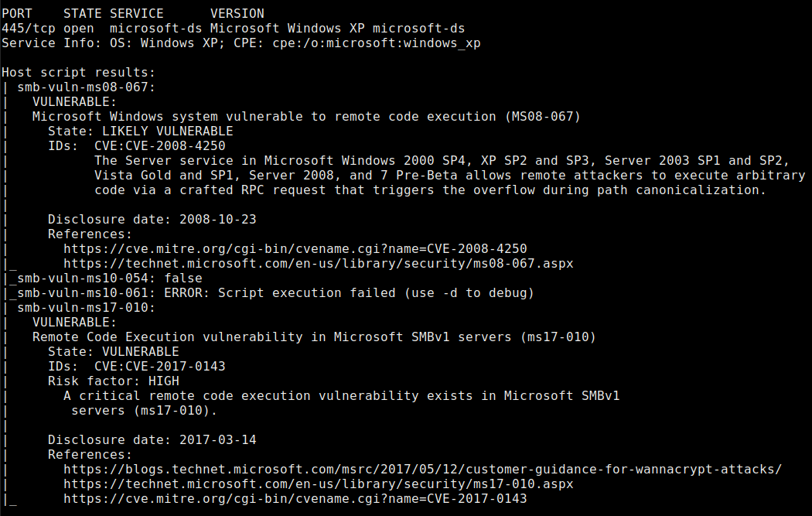Open the technet ms08-067.aspx link

318,264
